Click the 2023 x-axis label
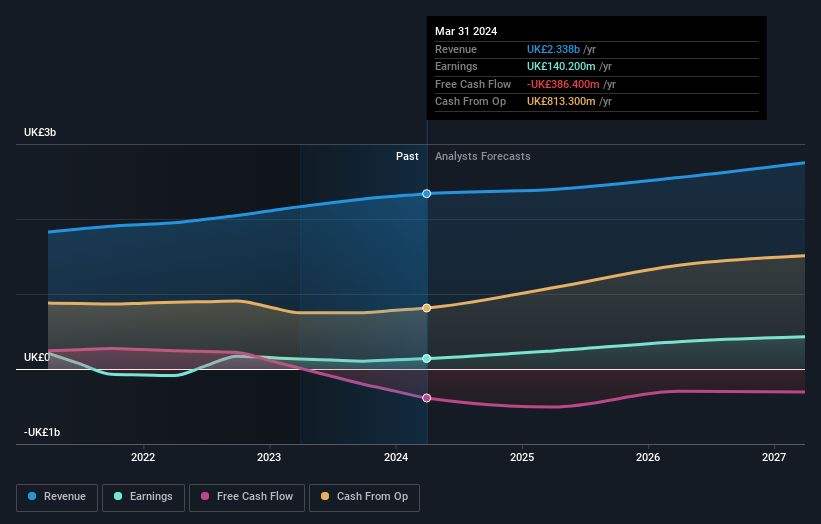The image size is (821, 524). [269, 457]
